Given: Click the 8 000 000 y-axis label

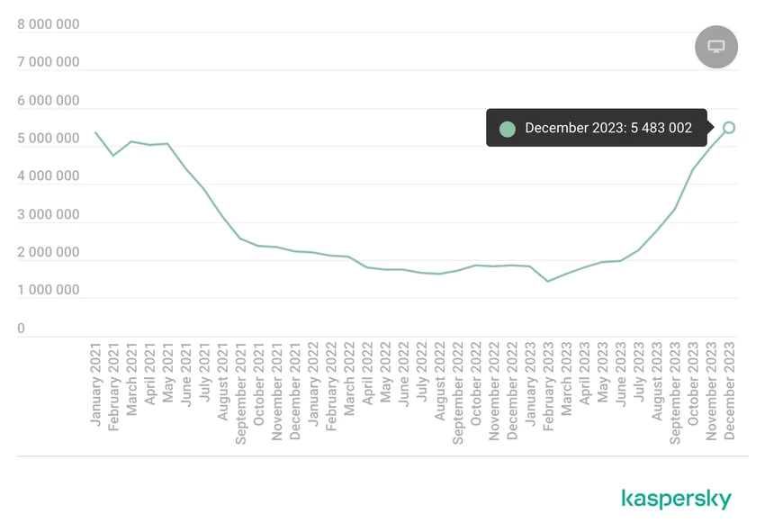Looking at the screenshot, I should (x=49, y=24).
